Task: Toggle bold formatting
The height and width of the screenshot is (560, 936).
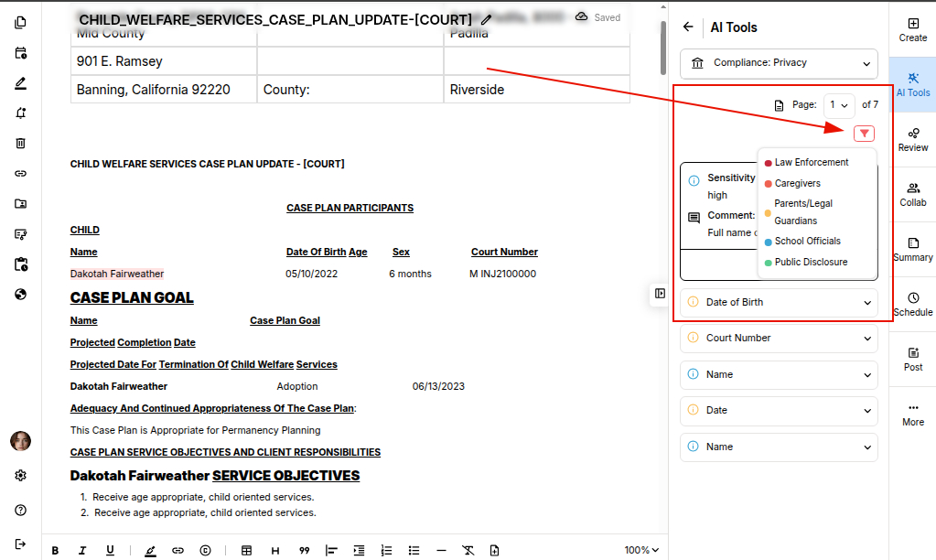Action: tap(55, 550)
